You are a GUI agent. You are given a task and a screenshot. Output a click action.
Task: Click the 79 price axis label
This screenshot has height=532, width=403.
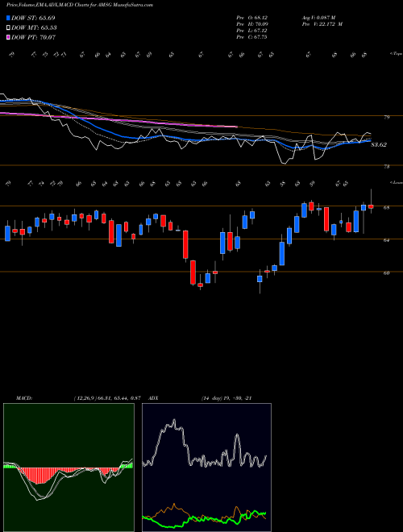tap(386, 118)
